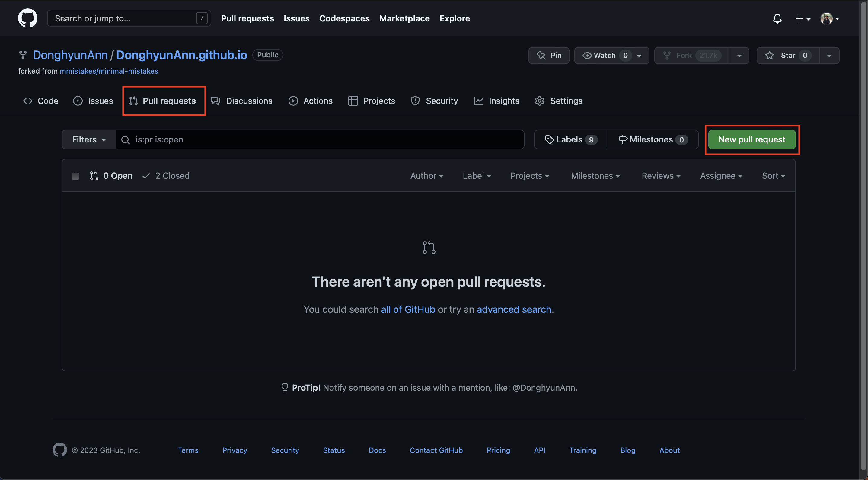Viewport: 868px width, 480px height.
Task: Open the Pricing footer link
Action: 498,450
